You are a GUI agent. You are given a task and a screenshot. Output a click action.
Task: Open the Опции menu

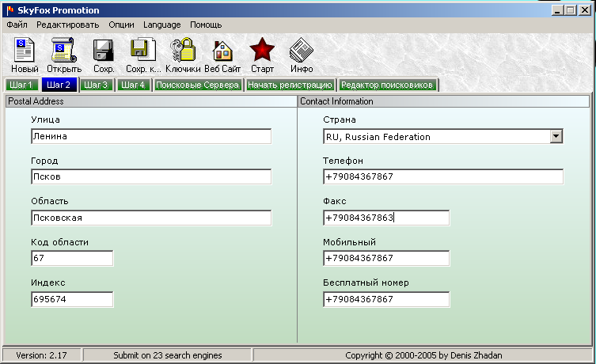121,25
